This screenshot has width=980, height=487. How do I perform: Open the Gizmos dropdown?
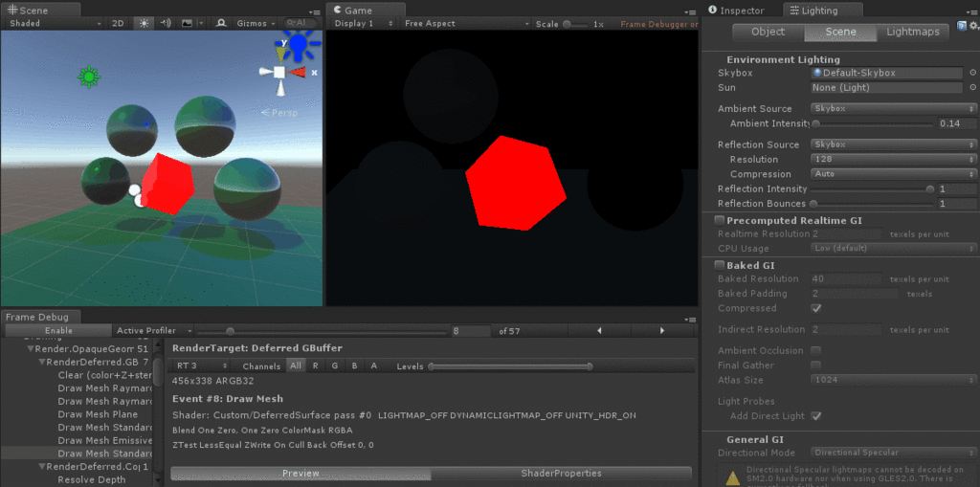click(256, 23)
